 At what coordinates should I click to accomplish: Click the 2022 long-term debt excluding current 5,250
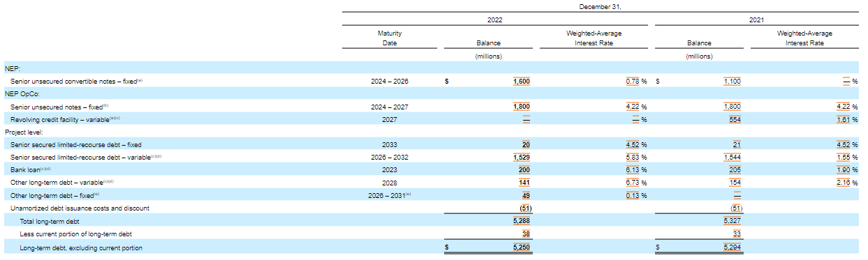coord(522,248)
